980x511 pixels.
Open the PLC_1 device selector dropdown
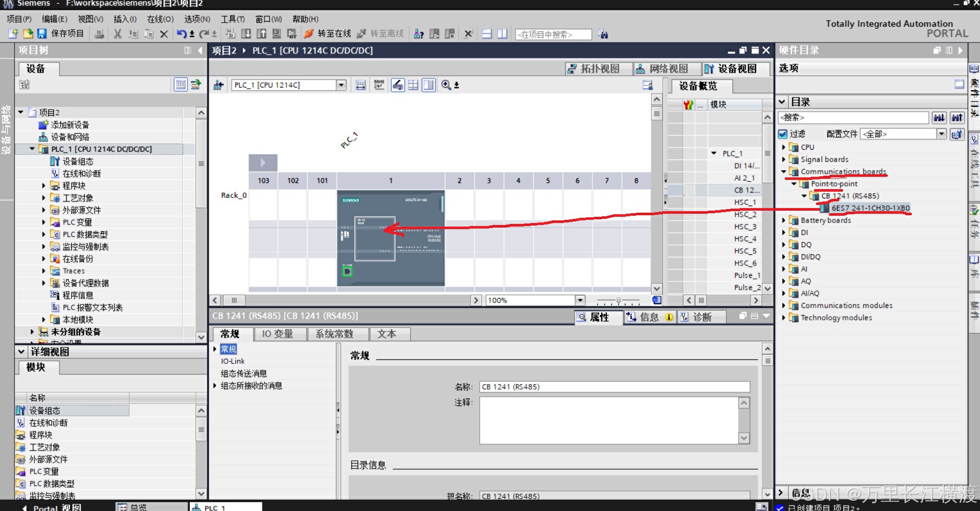point(341,85)
